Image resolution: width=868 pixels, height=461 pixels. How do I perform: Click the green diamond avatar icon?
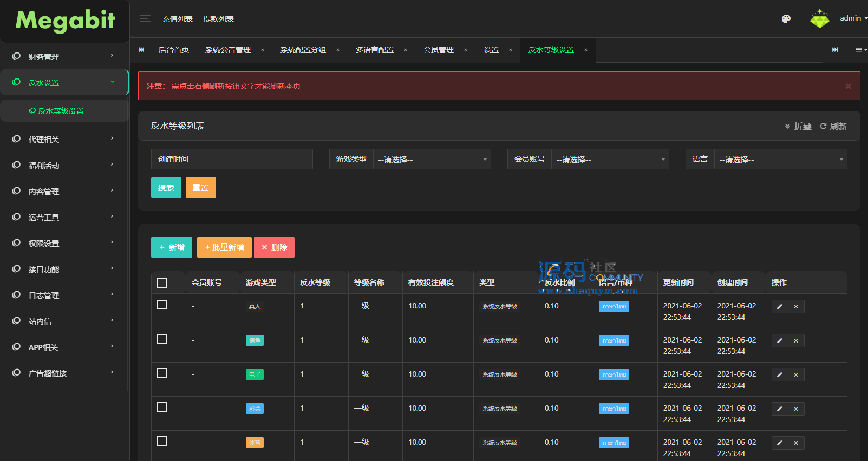819,19
